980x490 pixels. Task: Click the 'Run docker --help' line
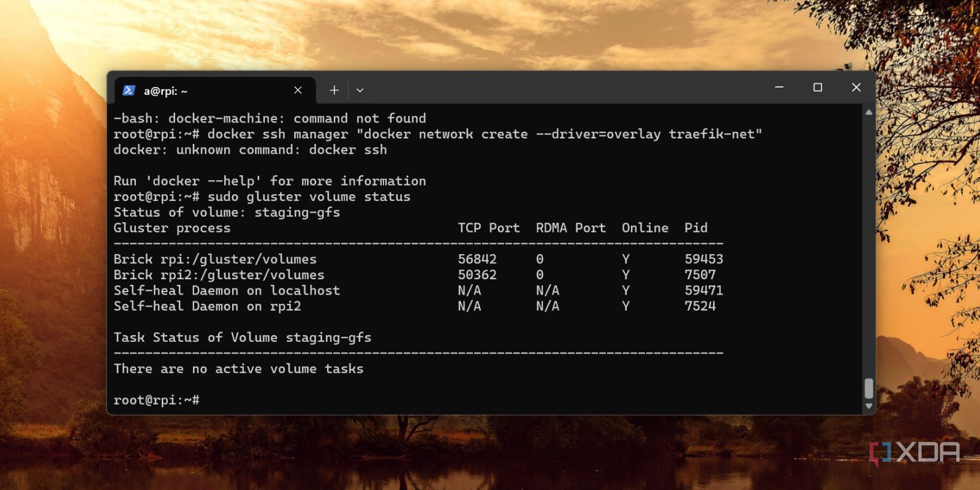269,181
